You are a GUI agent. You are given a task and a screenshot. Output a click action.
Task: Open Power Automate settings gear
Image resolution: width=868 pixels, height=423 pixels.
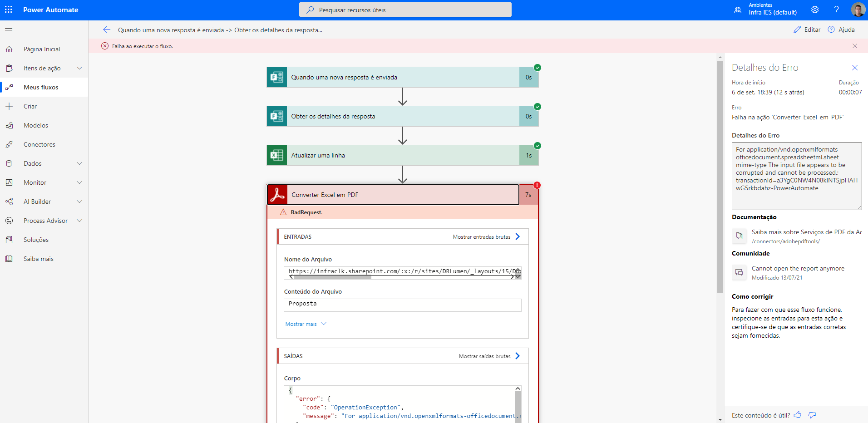point(815,9)
